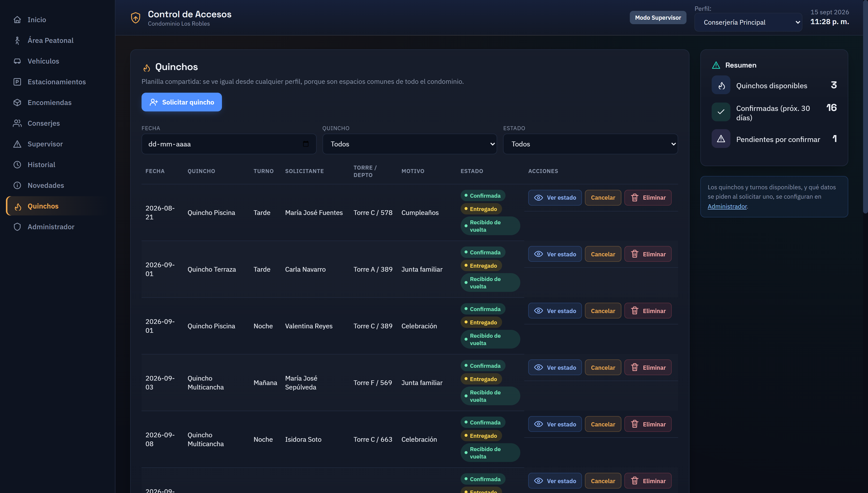Viewport: 868px width, 493px height.
Task: Cancel Isidora Soto reservation
Action: tap(603, 424)
